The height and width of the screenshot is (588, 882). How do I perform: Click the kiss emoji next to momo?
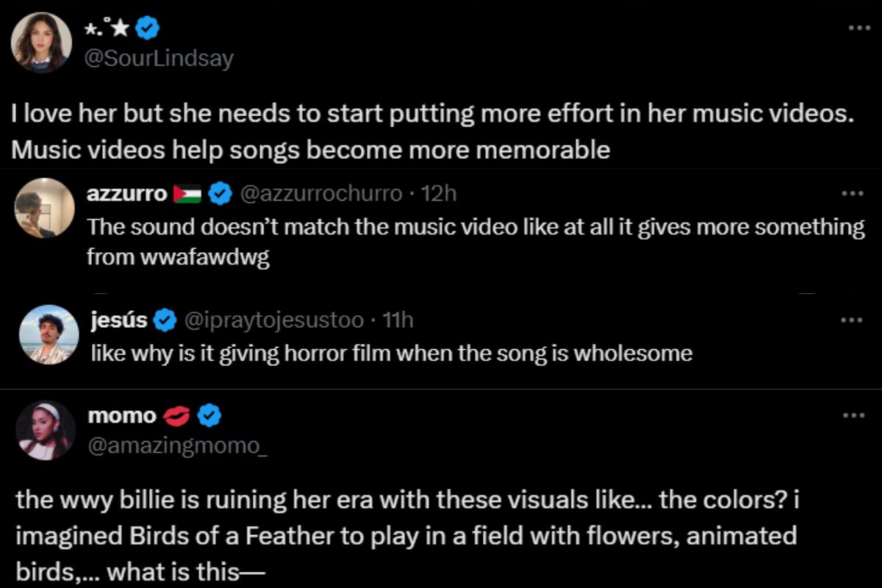[179, 415]
